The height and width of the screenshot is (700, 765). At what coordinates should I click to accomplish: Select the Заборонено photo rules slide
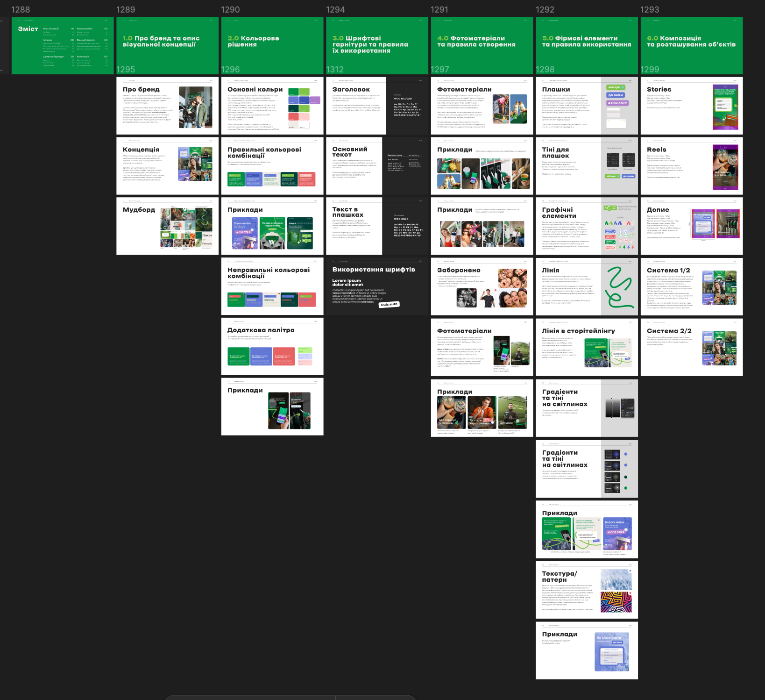(x=482, y=286)
